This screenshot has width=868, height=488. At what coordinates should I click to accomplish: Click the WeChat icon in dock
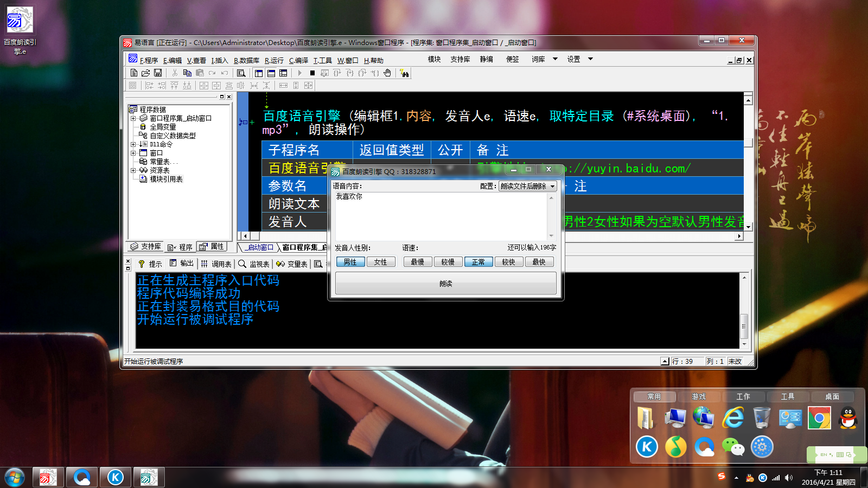click(733, 447)
